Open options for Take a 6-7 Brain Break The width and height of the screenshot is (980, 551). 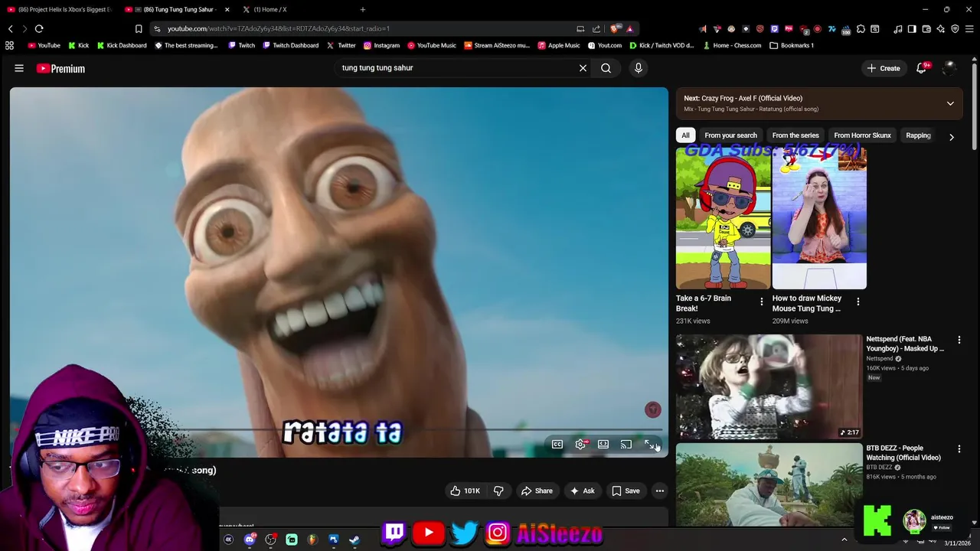coord(761,302)
